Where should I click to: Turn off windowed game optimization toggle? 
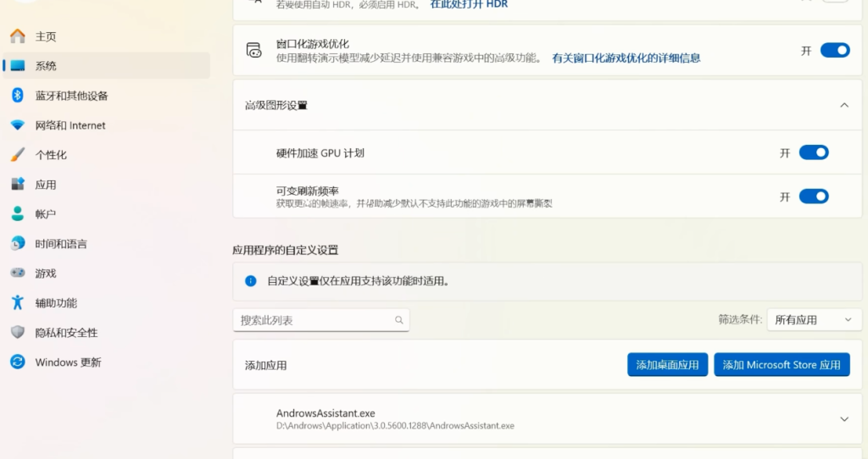coord(834,51)
